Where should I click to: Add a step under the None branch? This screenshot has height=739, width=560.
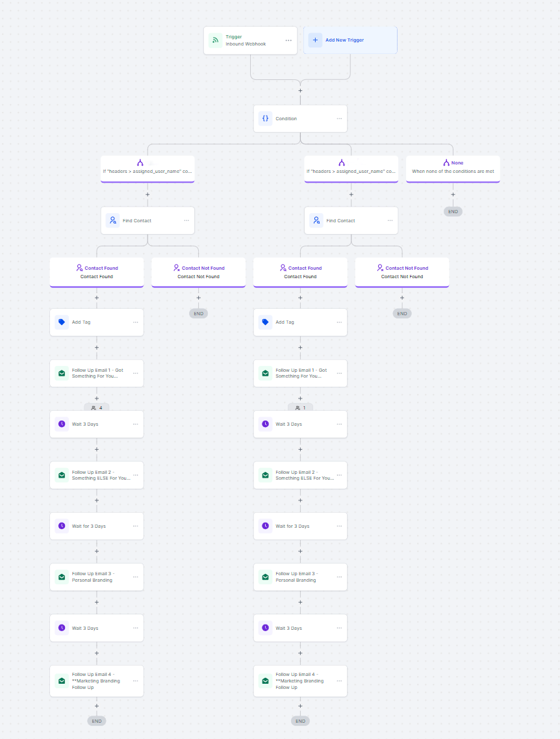pos(453,194)
